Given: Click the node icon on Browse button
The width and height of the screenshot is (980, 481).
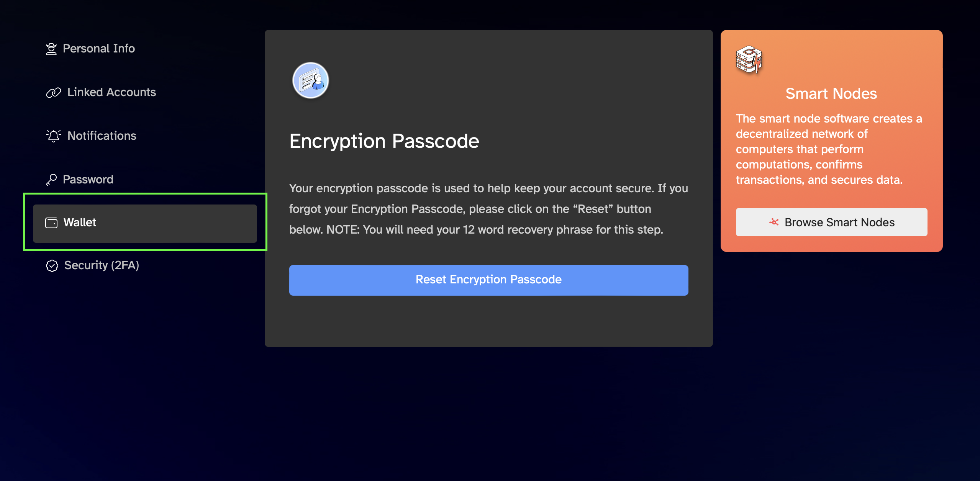Looking at the screenshot, I should (774, 222).
